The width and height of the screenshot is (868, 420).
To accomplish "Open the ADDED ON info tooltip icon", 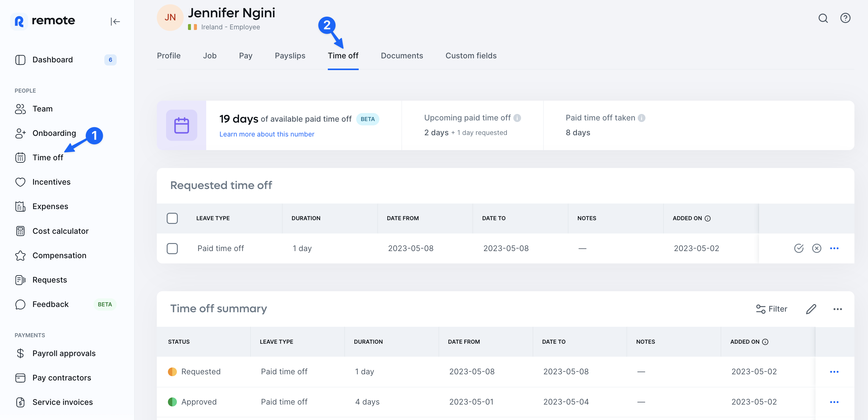I will pyautogui.click(x=707, y=218).
